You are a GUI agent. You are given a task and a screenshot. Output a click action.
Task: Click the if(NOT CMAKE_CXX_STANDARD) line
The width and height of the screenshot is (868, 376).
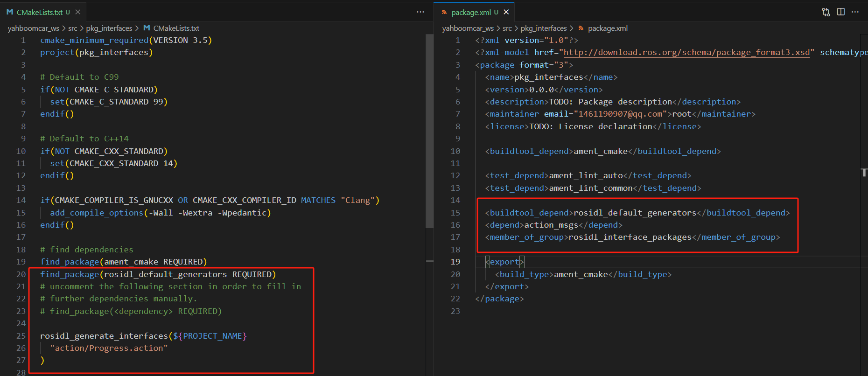pyautogui.click(x=104, y=151)
